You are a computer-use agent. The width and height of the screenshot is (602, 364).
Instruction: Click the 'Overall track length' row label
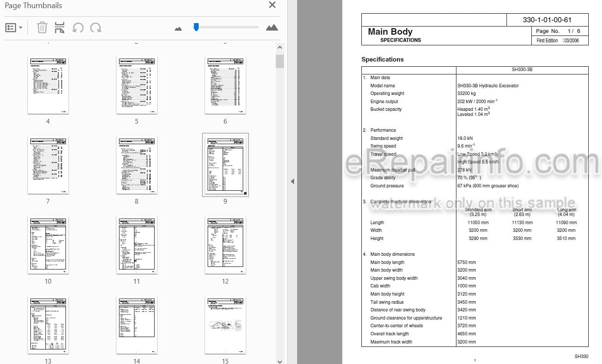(x=389, y=334)
